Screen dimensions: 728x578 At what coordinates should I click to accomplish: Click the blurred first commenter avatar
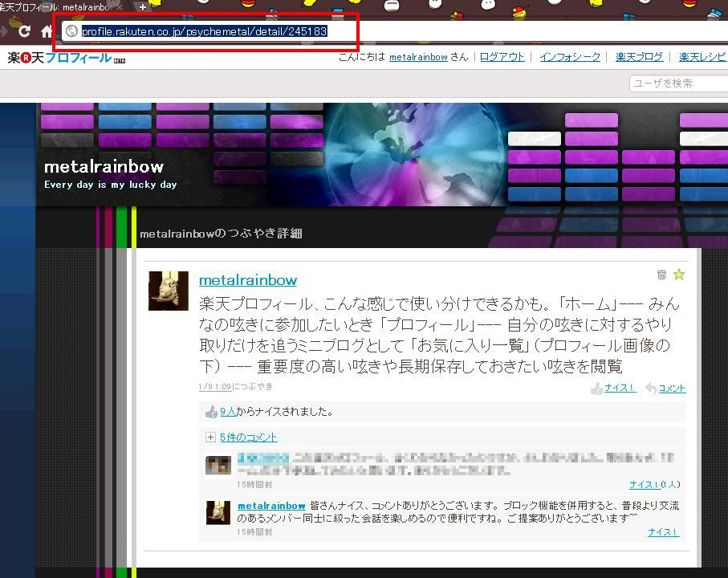coord(218,465)
